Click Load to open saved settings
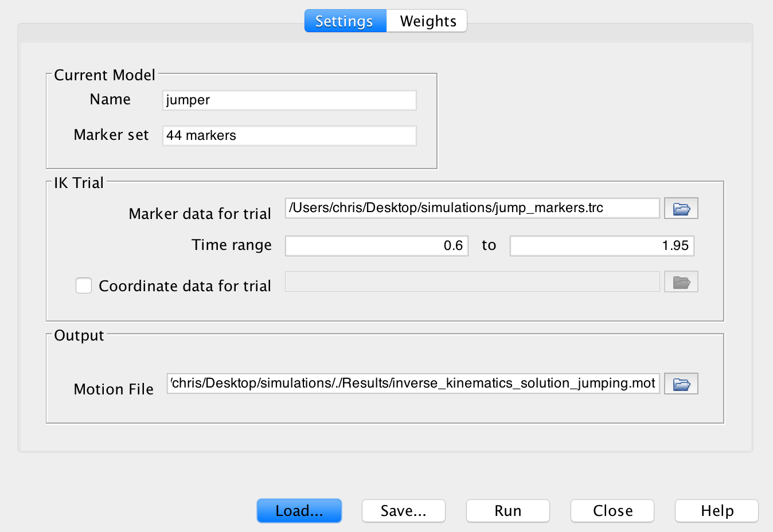 tap(299, 510)
